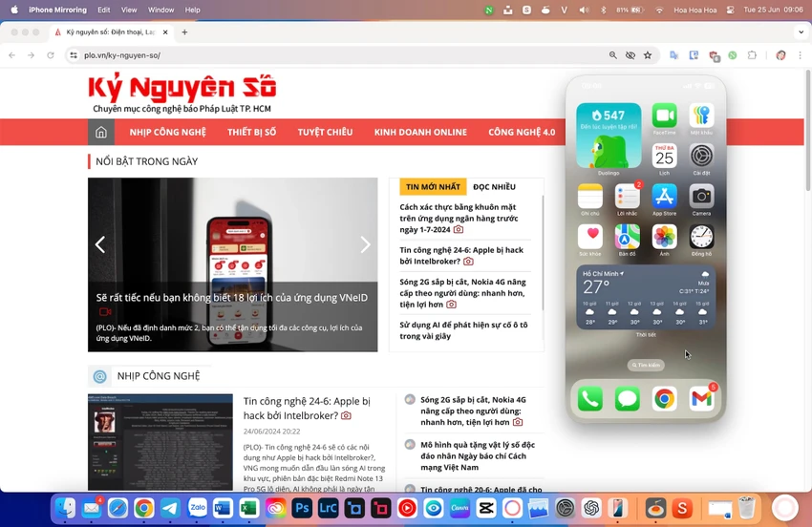The width and height of the screenshot is (812, 527).
Task: Open the iPhone Mirroring app menu
Action: [57, 10]
